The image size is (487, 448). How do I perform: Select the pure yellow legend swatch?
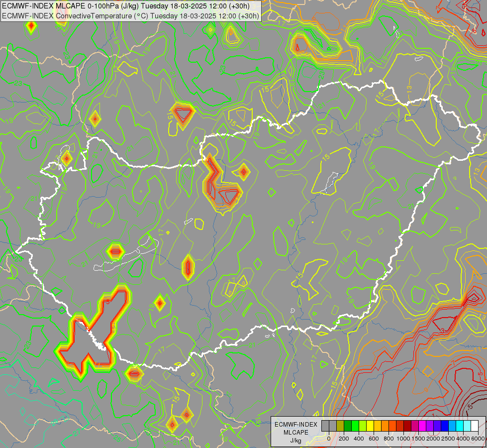pos(370,426)
